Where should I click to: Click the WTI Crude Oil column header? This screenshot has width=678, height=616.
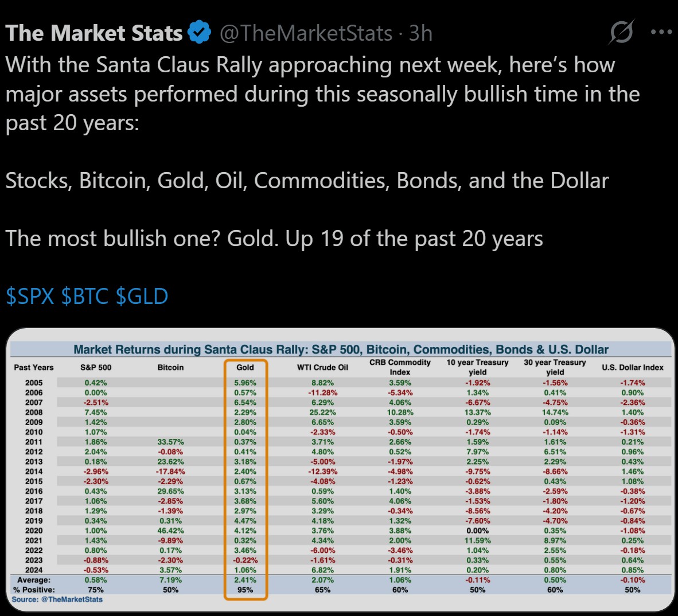322,368
